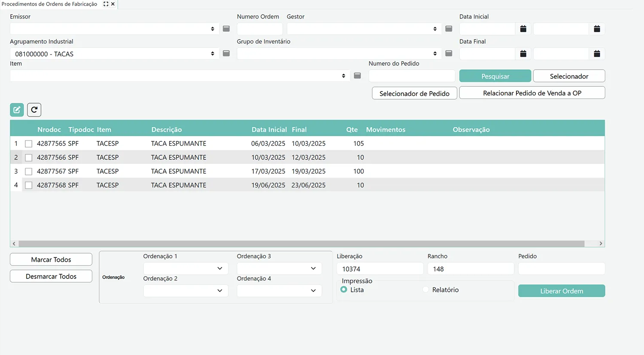Image resolution: width=644 pixels, height=355 pixels.
Task: Click final date cell 12/03/2025
Action: [x=308, y=157]
